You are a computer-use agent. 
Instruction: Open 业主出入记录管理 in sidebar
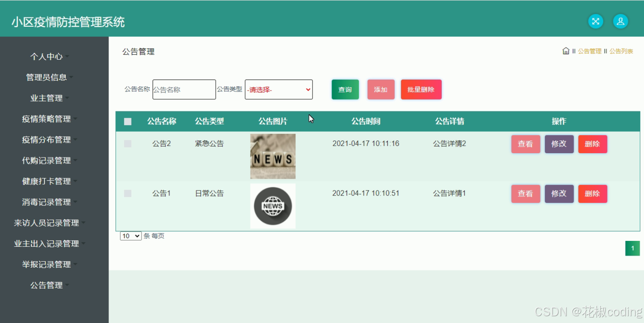[49, 243]
